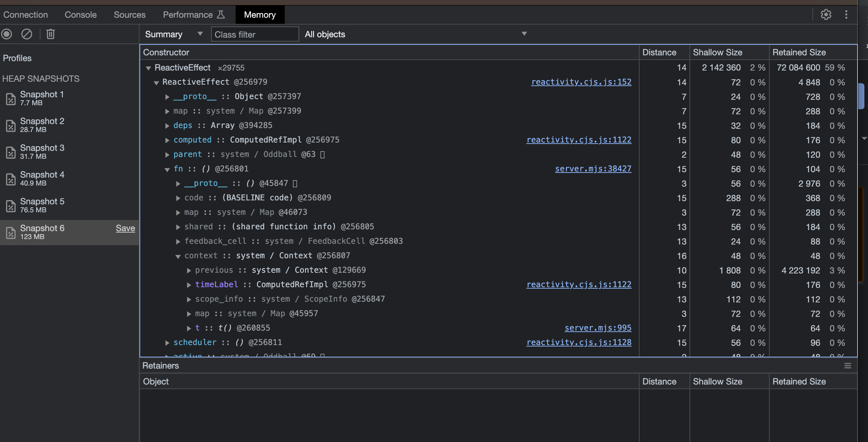This screenshot has width=868, height=442.
Task: Click the clear all profiles icon
Action: click(x=27, y=34)
